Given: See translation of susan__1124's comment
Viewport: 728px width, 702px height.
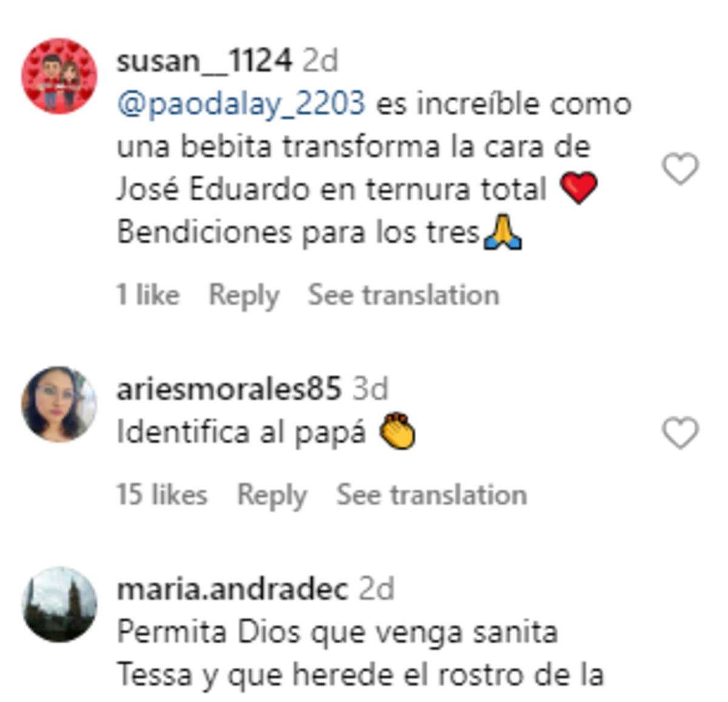Looking at the screenshot, I should pos(403,295).
